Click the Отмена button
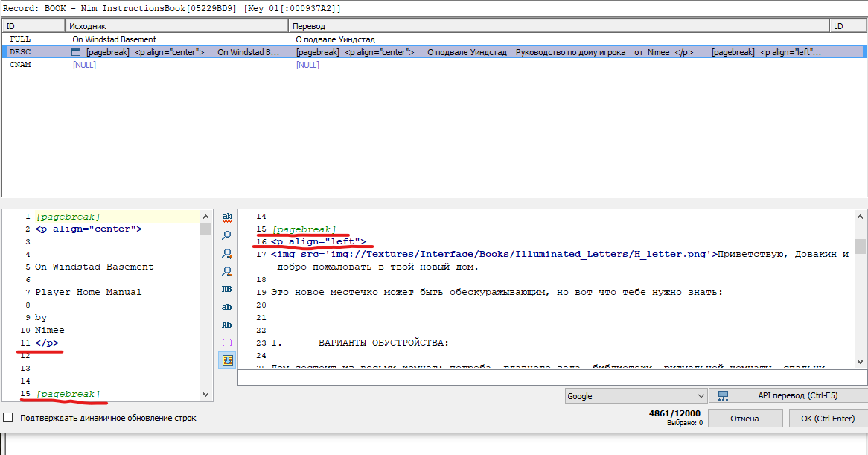The height and width of the screenshot is (455, 868). [744, 419]
